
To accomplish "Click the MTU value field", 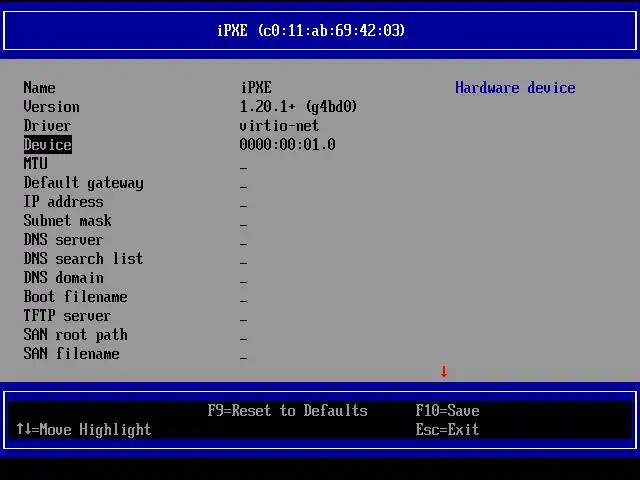I will pos(244,167).
